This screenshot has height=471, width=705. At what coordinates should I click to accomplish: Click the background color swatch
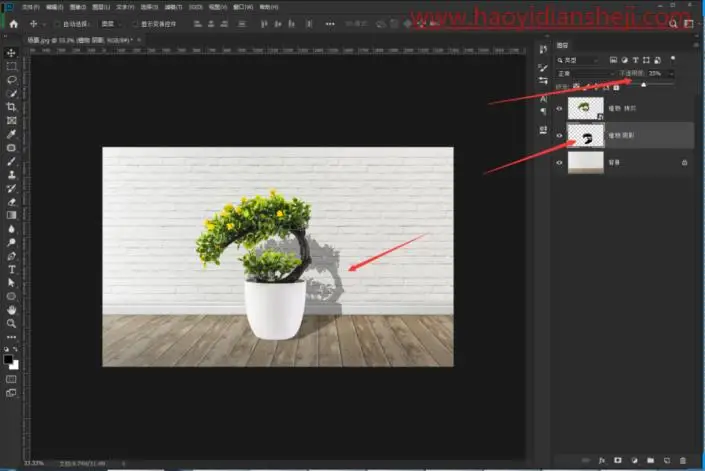[x=15, y=365]
